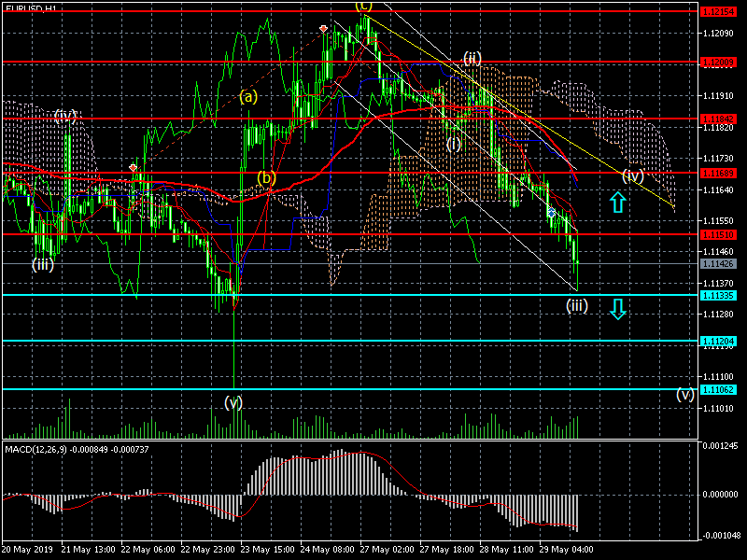Select (v) label beneath the long green wick
Viewport: 747px width, 560px height.
click(x=233, y=402)
